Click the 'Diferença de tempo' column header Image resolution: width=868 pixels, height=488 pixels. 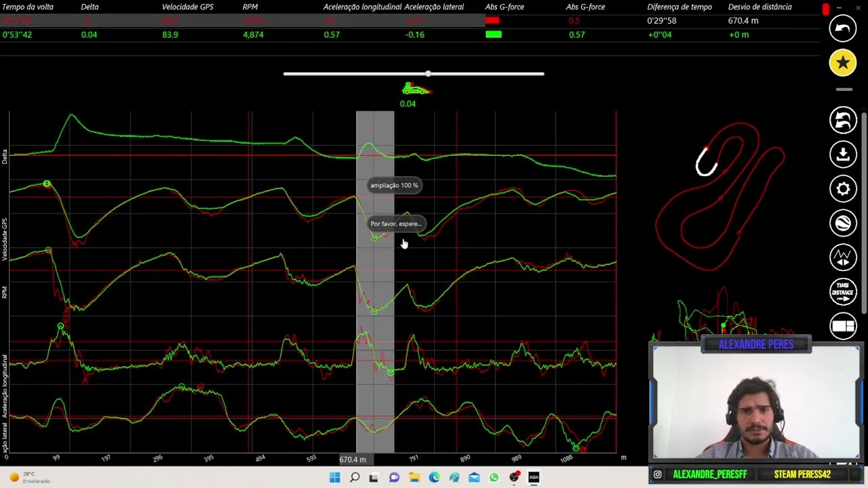679,7
